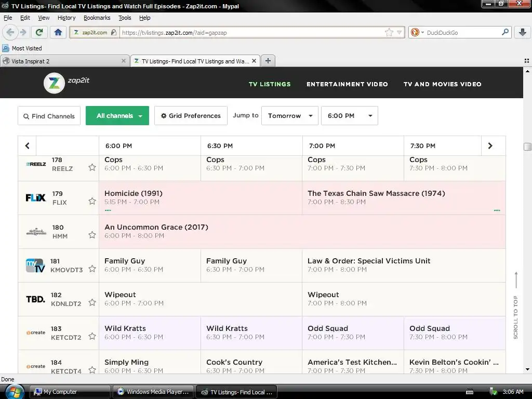Click the create logo for channel 183

[x=36, y=332]
